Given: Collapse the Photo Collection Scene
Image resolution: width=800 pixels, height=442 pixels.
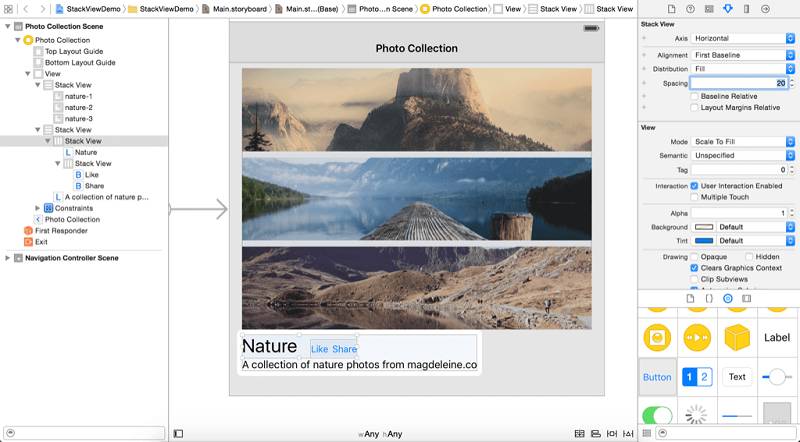Looking at the screenshot, I should click(7, 26).
